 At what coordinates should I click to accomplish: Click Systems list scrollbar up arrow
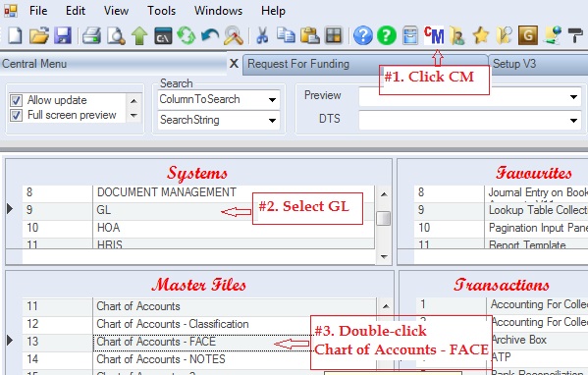(x=384, y=194)
